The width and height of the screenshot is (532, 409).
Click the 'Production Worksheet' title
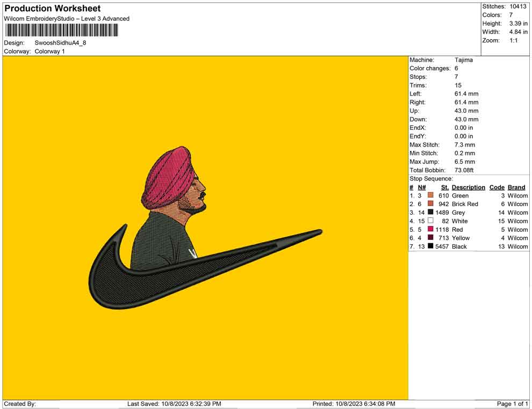[x=53, y=9]
